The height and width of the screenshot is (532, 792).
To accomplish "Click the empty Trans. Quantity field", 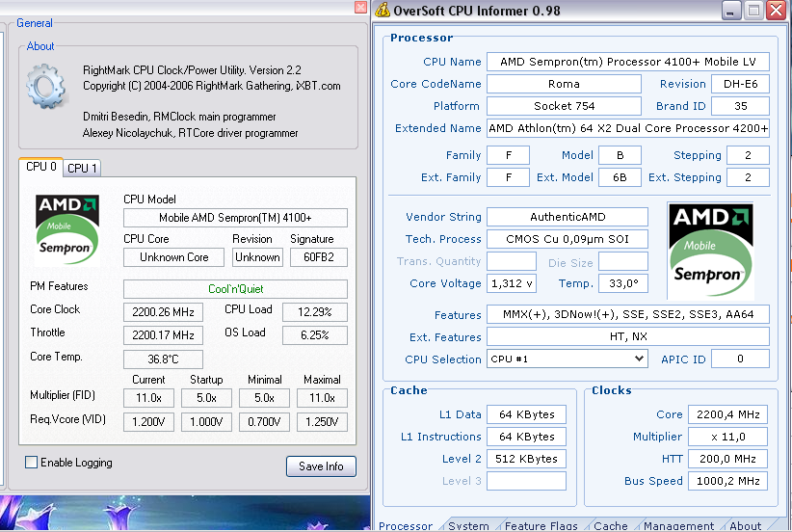I will coord(512,261).
